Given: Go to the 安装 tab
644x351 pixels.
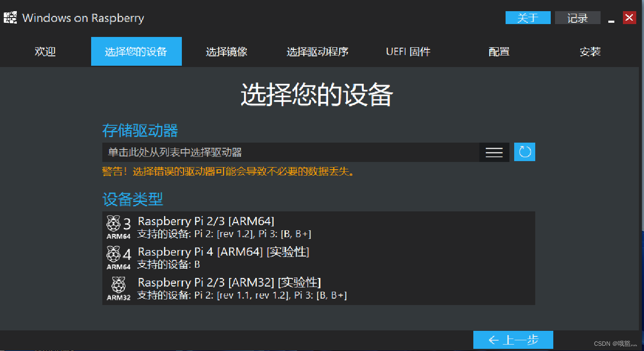Looking at the screenshot, I should [x=590, y=52].
